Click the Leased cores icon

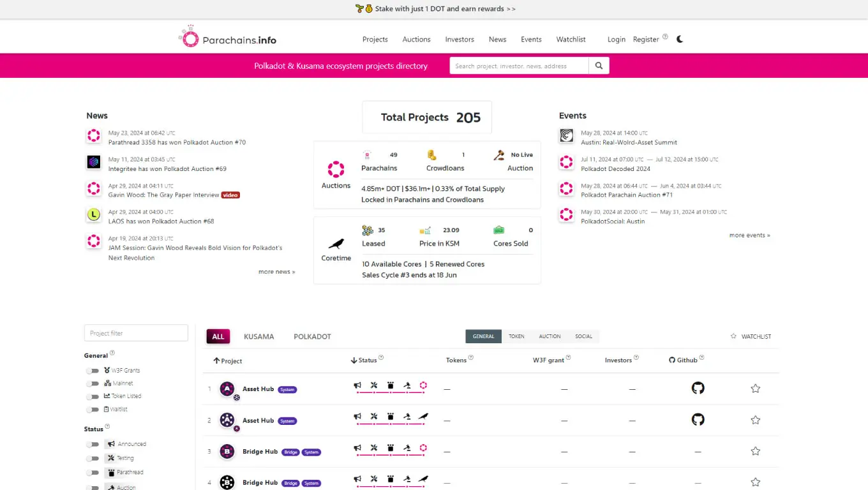368,230
